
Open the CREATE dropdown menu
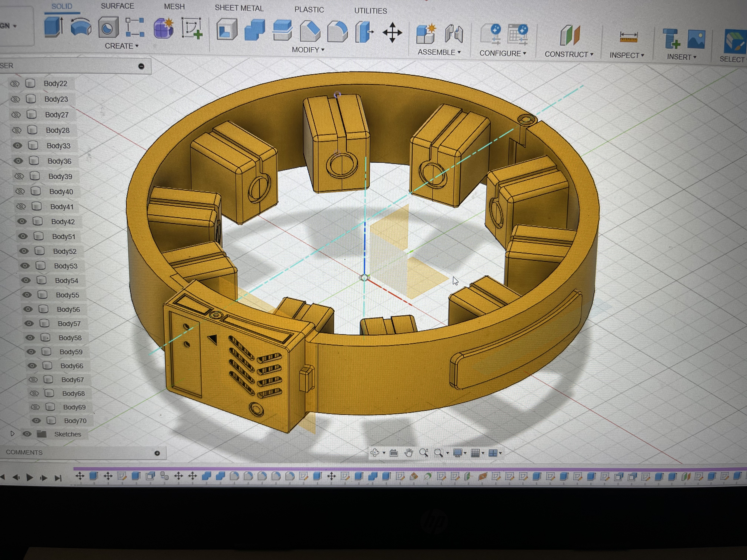pyautogui.click(x=122, y=46)
